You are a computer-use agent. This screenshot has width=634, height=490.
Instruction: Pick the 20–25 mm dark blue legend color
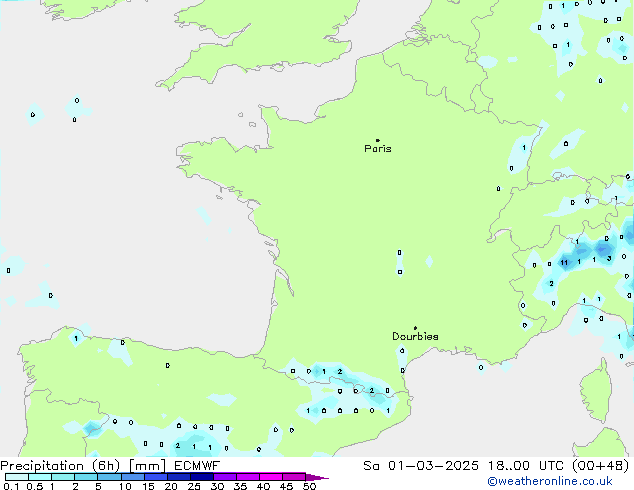tap(179, 477)
